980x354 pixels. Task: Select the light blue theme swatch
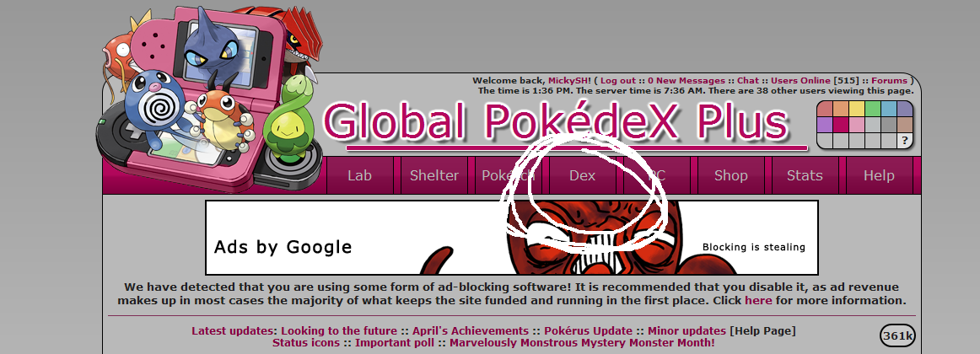[x=890, y=109]
